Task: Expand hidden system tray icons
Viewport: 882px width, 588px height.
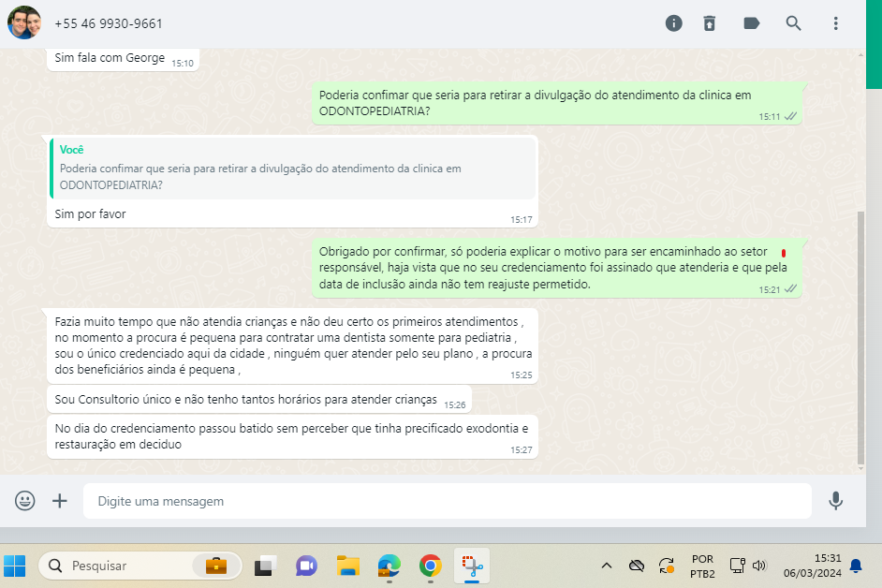Action: click(607, 566)
